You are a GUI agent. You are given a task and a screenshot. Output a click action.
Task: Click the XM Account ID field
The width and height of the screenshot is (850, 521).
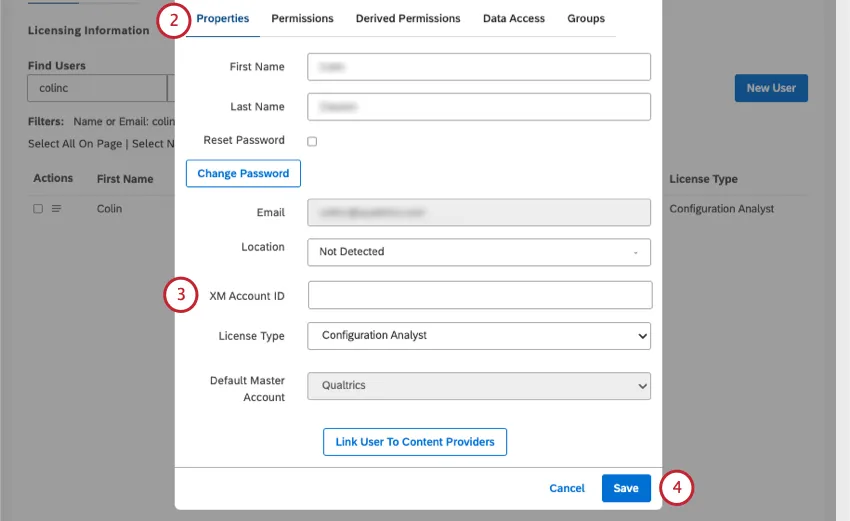point(480,295)
